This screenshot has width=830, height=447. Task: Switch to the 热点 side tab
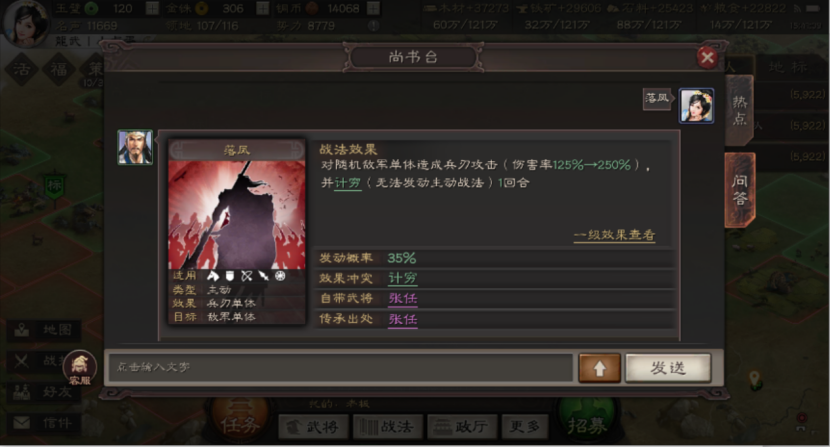point(739,110)
